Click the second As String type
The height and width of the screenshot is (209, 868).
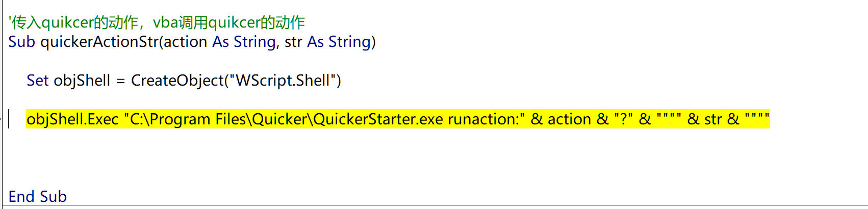click(339, 42)
